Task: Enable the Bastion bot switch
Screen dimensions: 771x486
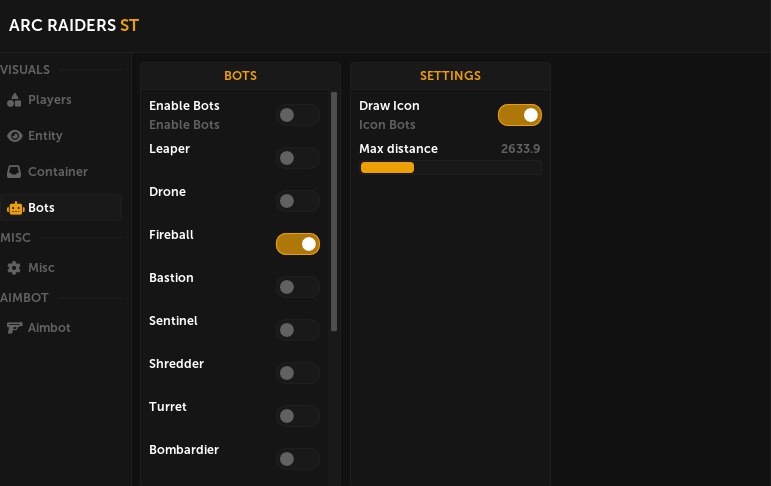Action: [298, 287]
